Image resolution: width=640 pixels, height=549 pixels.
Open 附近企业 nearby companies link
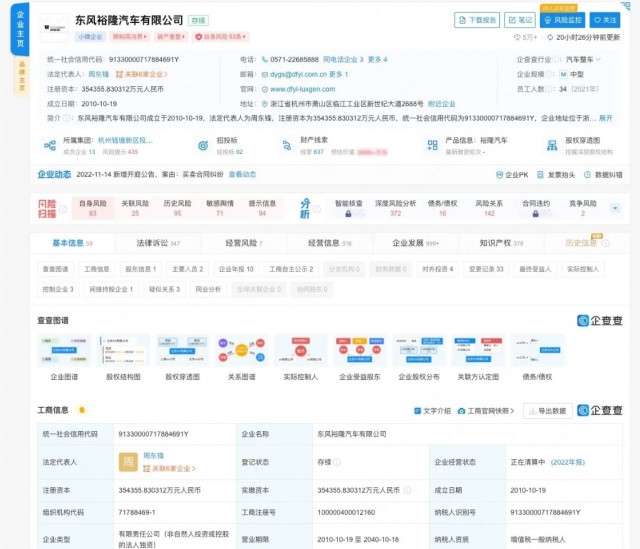point(441,104)
